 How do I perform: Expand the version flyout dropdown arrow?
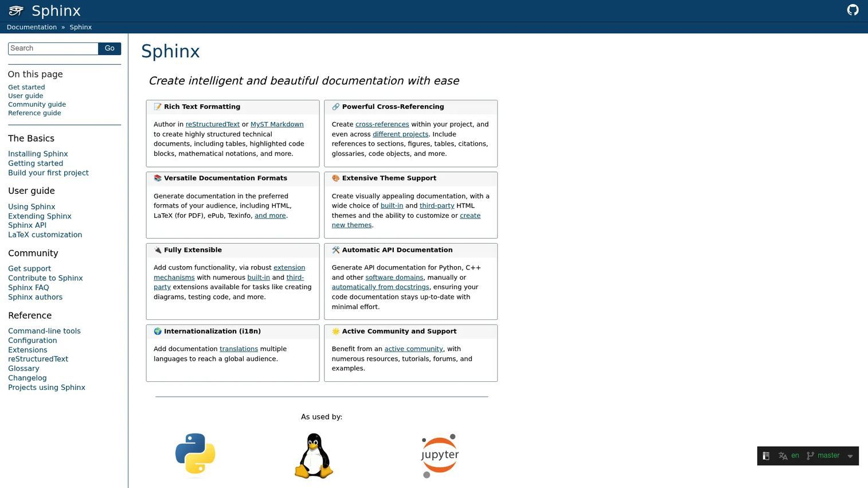(850, 456)
